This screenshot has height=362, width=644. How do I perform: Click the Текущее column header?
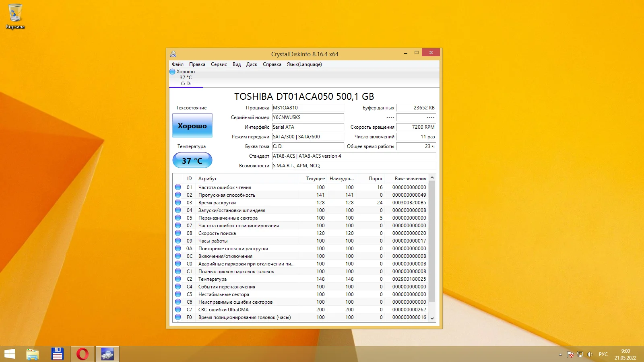312,179
